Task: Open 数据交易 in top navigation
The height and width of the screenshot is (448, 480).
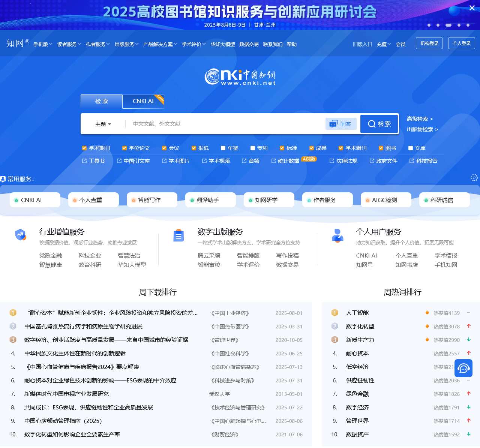Action: [x=249, y=44]
